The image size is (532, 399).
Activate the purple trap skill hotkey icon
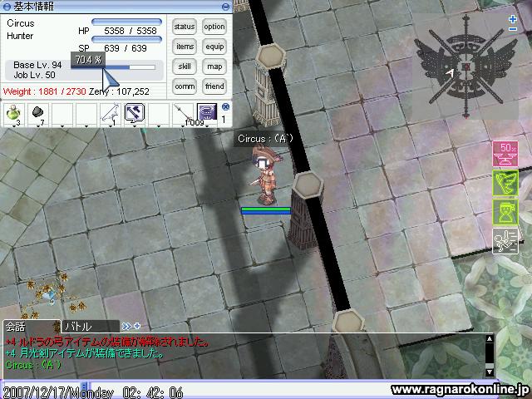207,113
